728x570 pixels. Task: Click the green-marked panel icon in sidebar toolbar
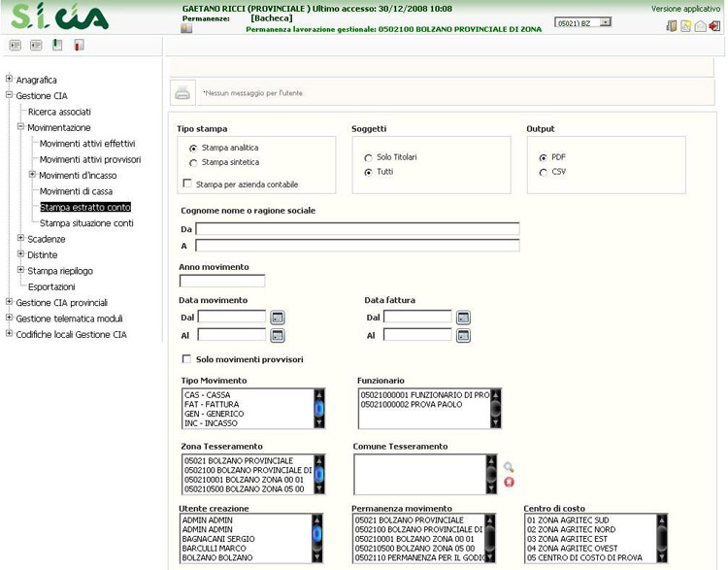tap(57, 45)
